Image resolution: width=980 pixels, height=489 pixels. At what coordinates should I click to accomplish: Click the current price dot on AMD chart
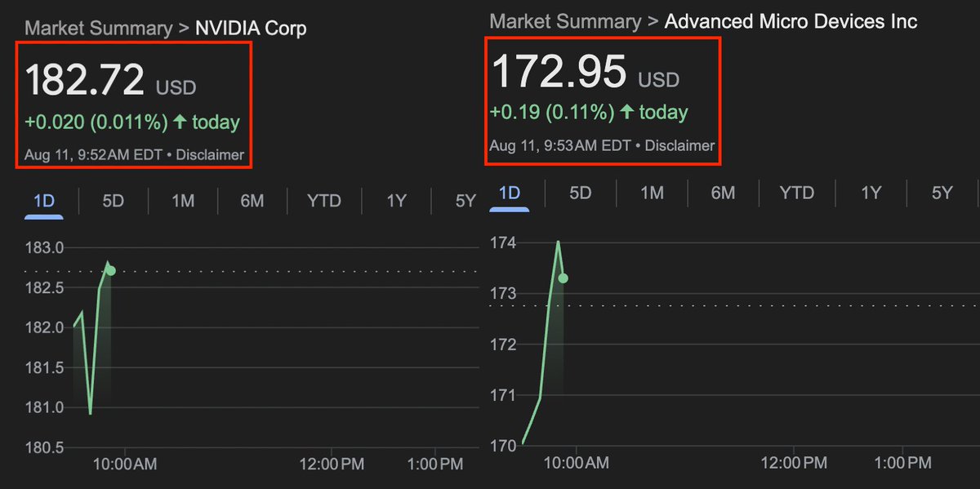click(x=563, y=278)
